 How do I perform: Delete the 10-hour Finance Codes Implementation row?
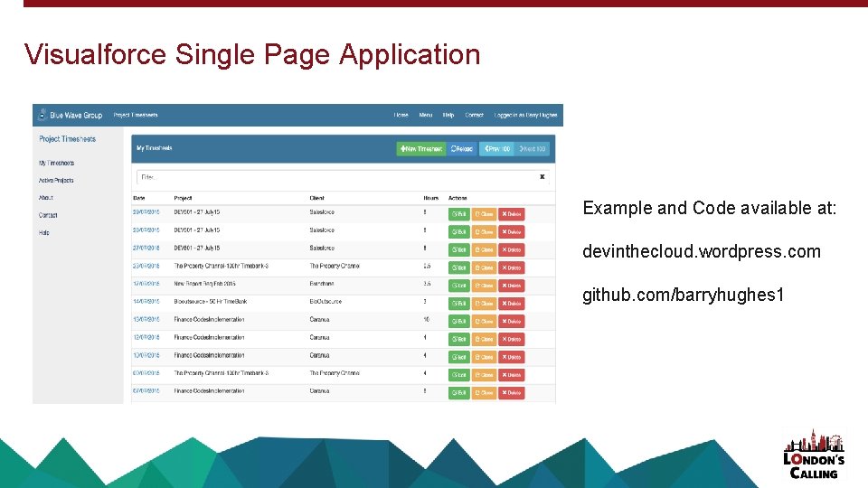(x=512, y=322)
